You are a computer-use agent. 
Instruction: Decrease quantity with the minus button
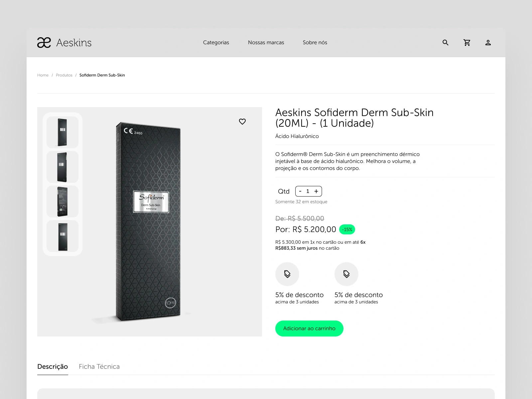click(x=300, y=191)
